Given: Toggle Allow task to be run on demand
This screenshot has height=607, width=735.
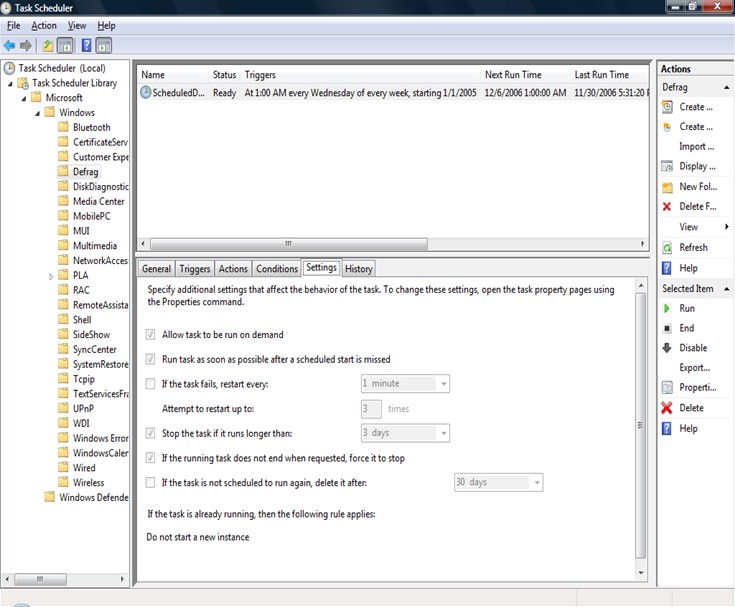Looking at the screenshot, I should (x=150, y=335).
